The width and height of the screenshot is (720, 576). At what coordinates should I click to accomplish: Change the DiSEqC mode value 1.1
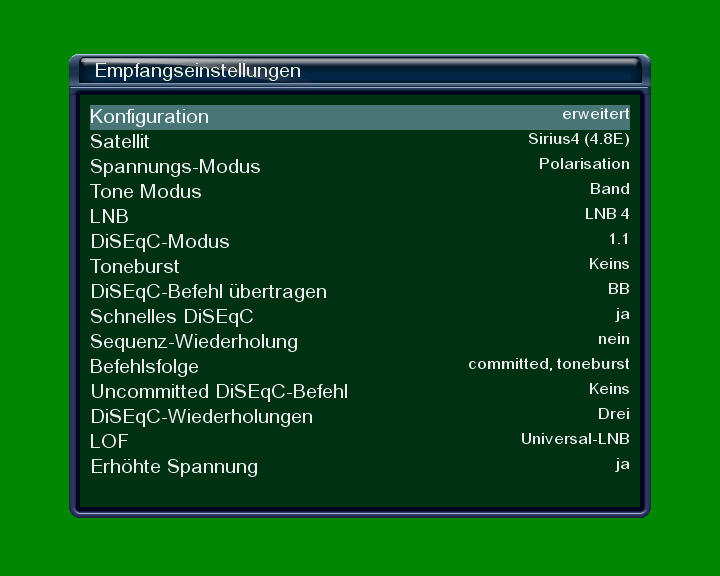coord(618,239)
